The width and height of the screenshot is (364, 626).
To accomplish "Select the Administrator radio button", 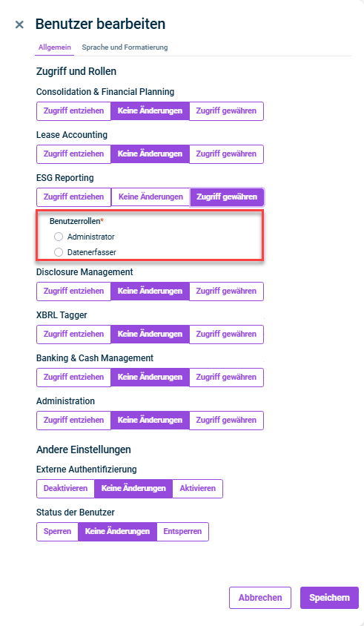I will [59, 237].
